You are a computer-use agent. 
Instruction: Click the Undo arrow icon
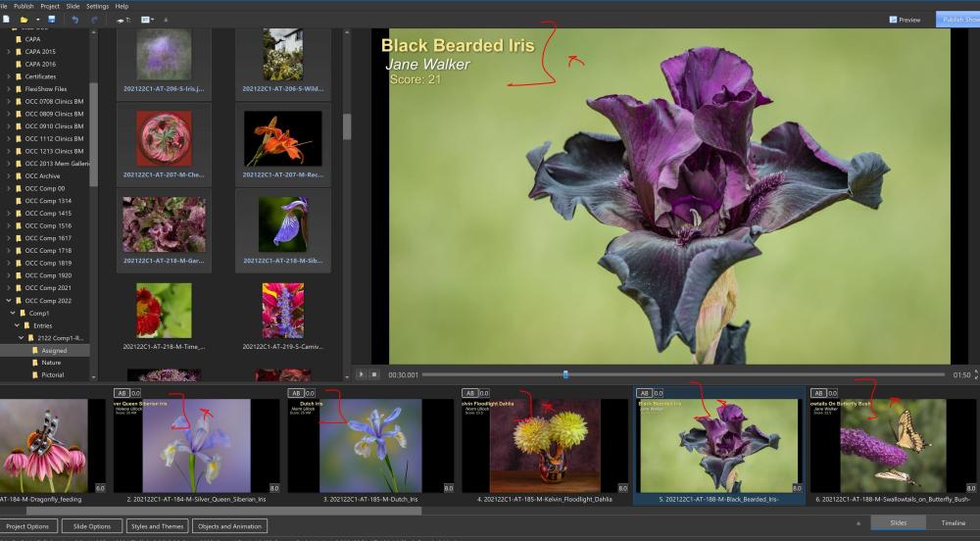pyautogui.click(x=75, y=19)
